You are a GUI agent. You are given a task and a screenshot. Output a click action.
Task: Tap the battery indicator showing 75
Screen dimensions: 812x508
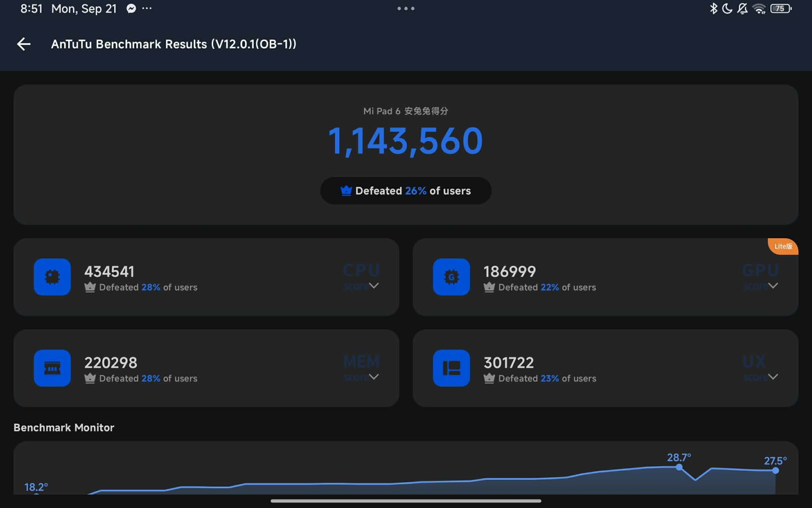pos(781,8)
